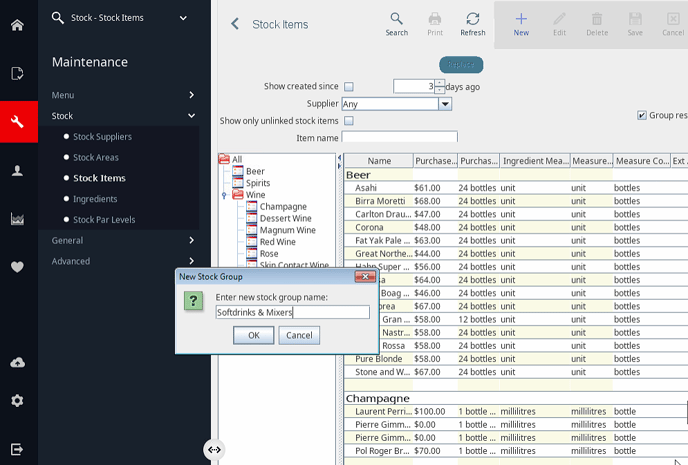Image resolution: width=688 pixels, height=465 pixels.
Task: Select Rose in stock tree
Action: [263, 254]
